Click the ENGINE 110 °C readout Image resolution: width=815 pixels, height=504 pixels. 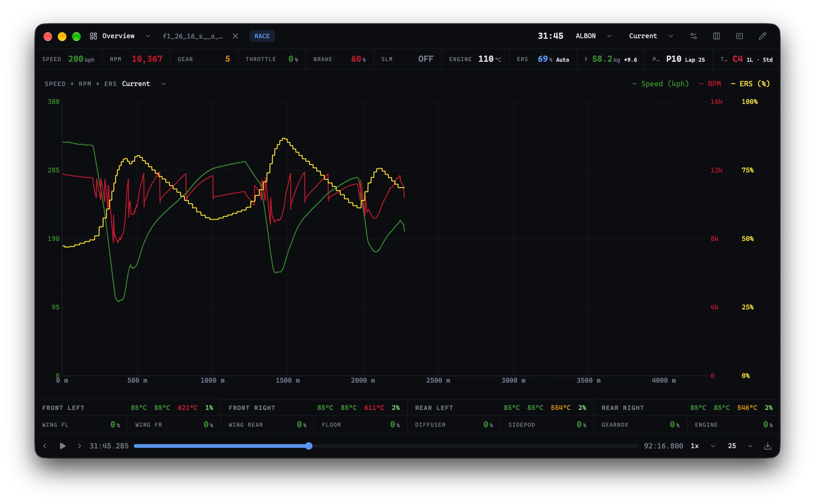click(x=475, y=59)
